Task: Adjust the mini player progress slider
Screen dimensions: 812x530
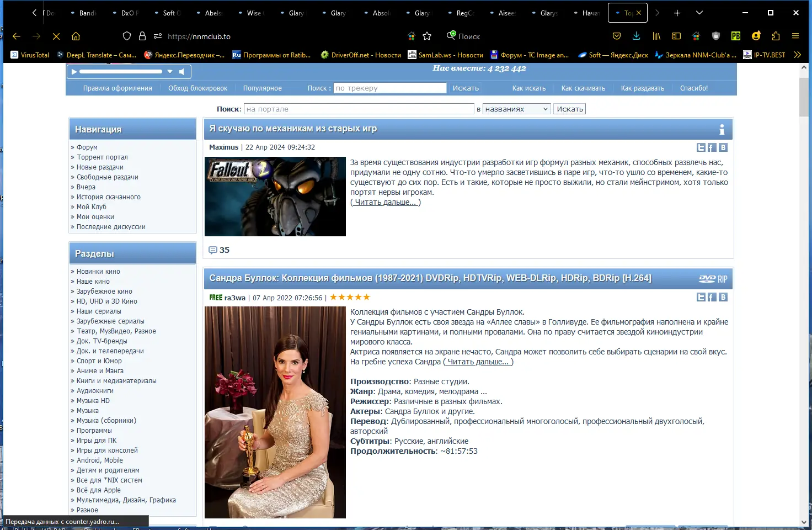Action: (x=121, y=71)
